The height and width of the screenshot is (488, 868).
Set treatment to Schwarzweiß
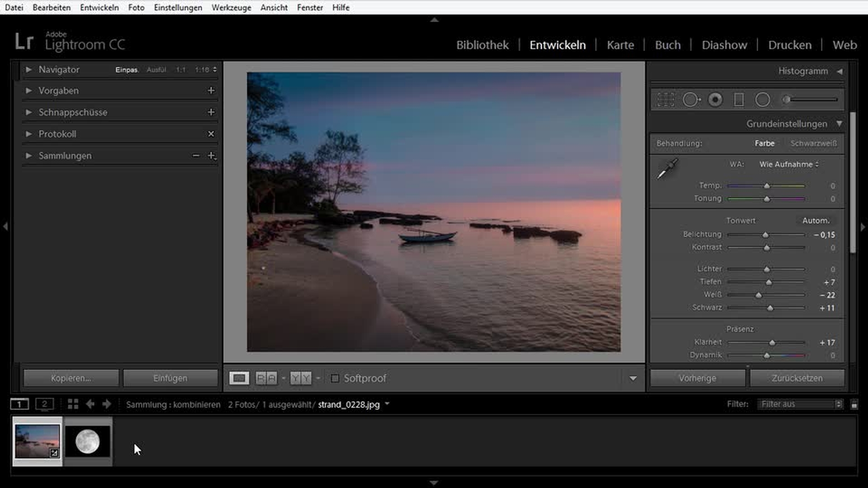813,143
